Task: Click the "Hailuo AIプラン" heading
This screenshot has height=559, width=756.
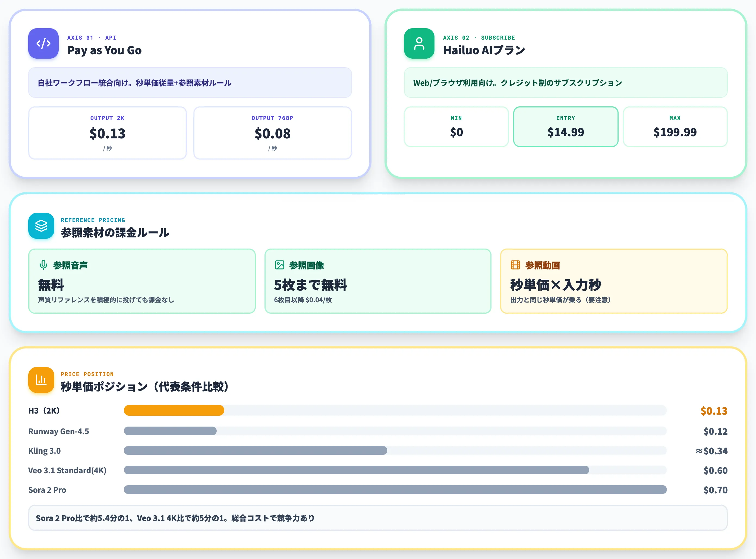Action: point(484,50)
